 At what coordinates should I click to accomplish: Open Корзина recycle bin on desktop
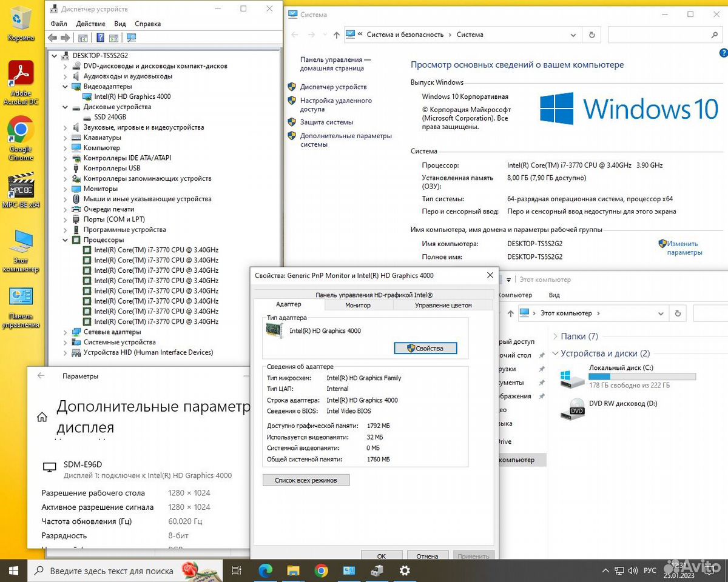pyautogui.click(x=21, y=24)
